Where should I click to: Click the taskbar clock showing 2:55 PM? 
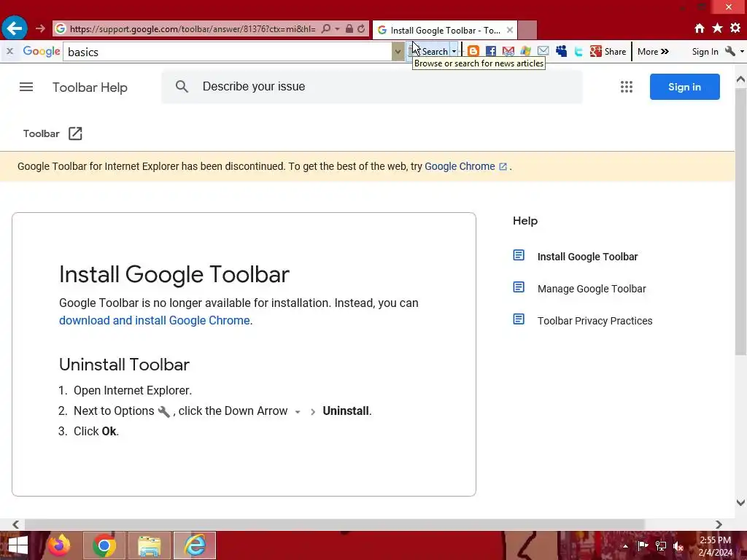[x=715, y=546]
